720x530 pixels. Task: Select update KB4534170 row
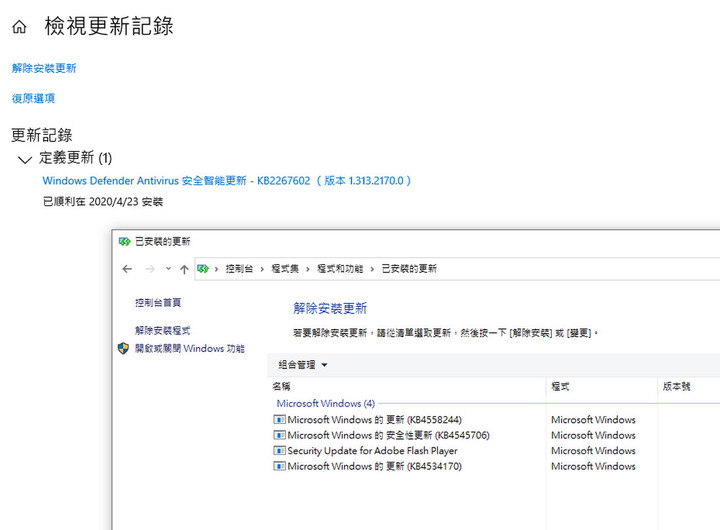(374, 467)
